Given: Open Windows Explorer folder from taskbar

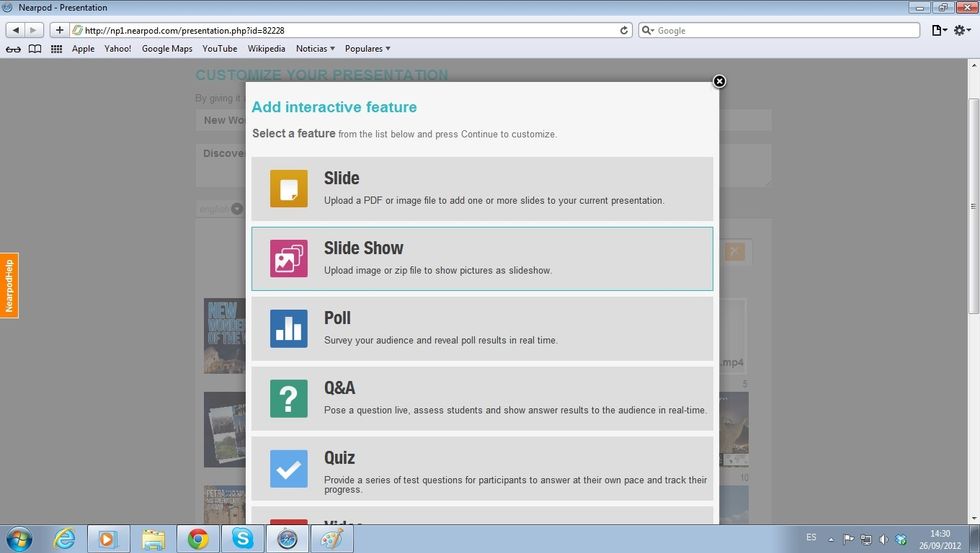Looking at the screenshot, I should (x=152, y=539).
